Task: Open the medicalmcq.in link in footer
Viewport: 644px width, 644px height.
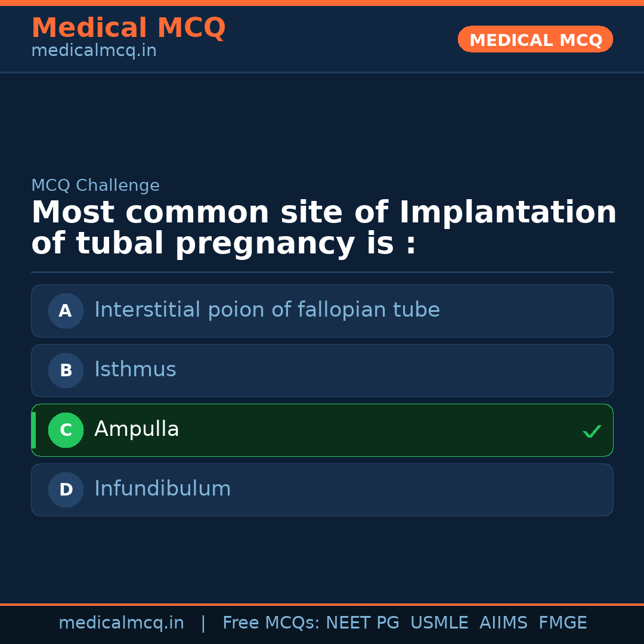Action: click(121, 623)
